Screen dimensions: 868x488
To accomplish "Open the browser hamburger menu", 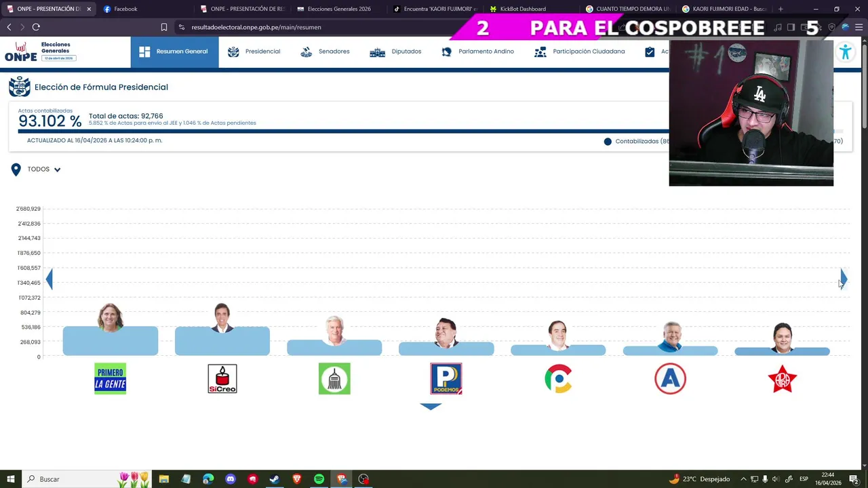I will (858, 27).
